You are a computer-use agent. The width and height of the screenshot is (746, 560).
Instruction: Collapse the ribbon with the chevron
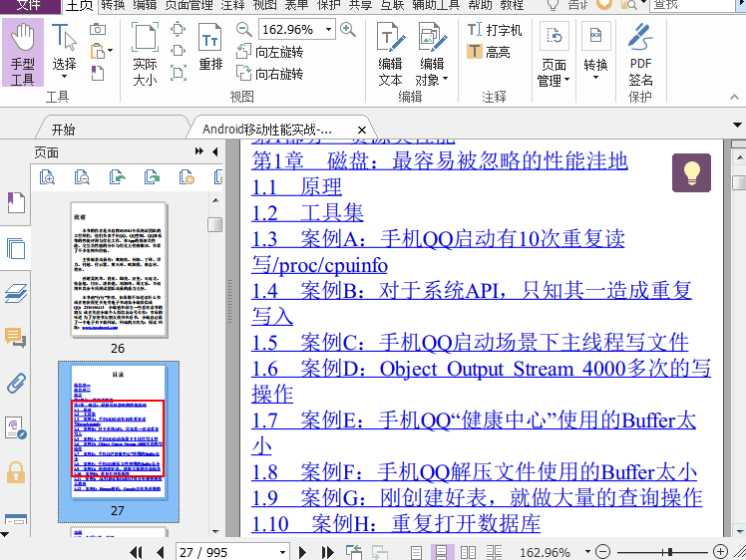pyautogui.click(x=735, y=97)
